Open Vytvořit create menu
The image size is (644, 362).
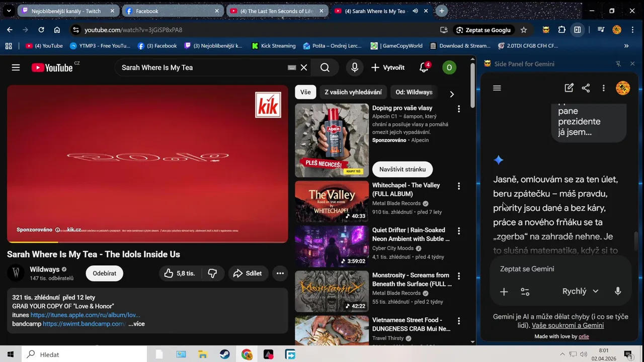click(x=388, y=67)
